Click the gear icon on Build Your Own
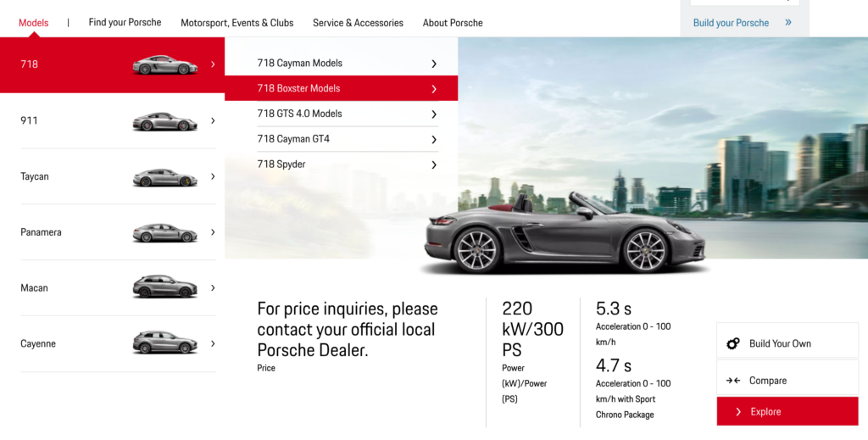 coord(733,343)
